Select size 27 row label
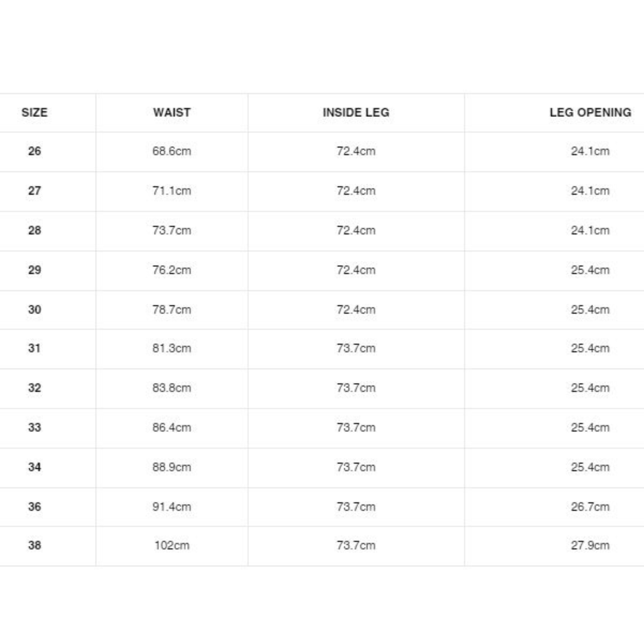Viewport: 644px width, 644px height. pyautogui.click(x=34, y=191)
